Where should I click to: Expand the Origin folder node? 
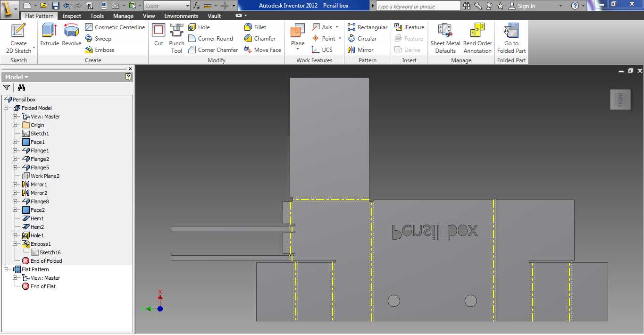(x=15, y=125)
